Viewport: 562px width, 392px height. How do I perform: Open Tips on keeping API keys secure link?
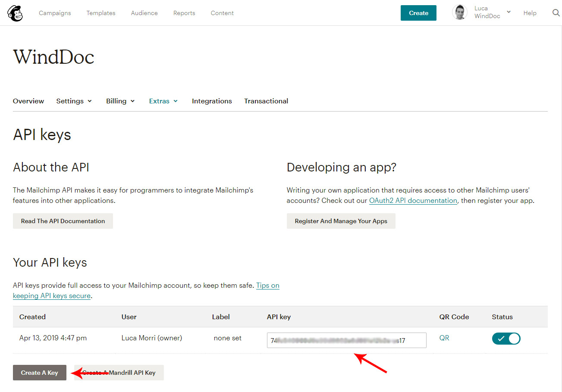[146, 291]
